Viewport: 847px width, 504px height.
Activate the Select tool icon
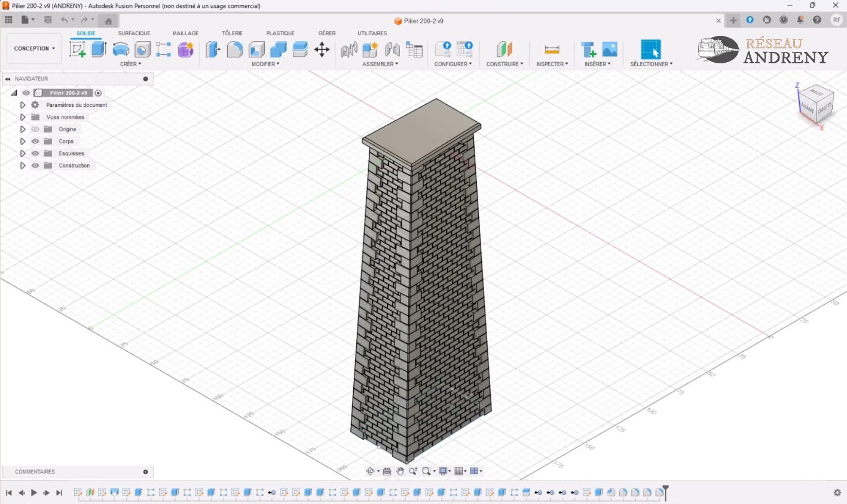coord(651,49)
